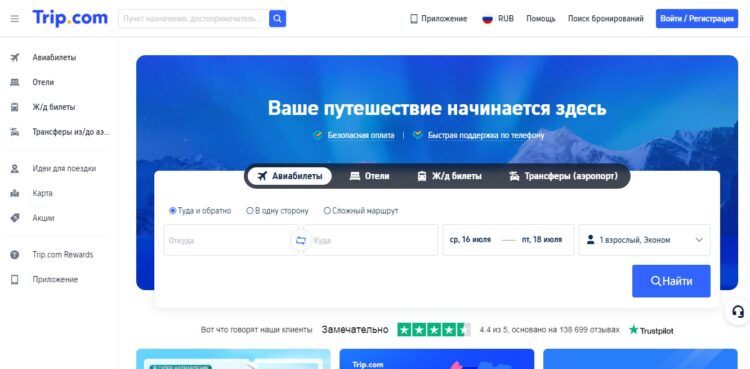Select Сложный маршрут radio button
The image size is (750, 369).
pos(327,211)
